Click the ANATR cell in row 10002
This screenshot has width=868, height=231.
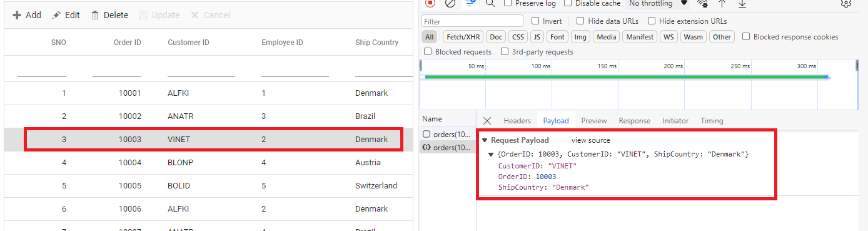[x=179, y=116]
